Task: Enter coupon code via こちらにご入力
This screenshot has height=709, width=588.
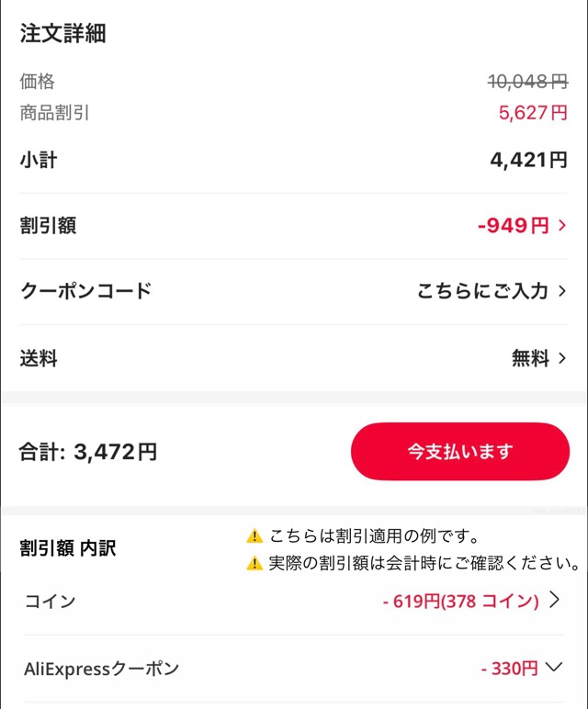Action: click(x=482, y=292)
